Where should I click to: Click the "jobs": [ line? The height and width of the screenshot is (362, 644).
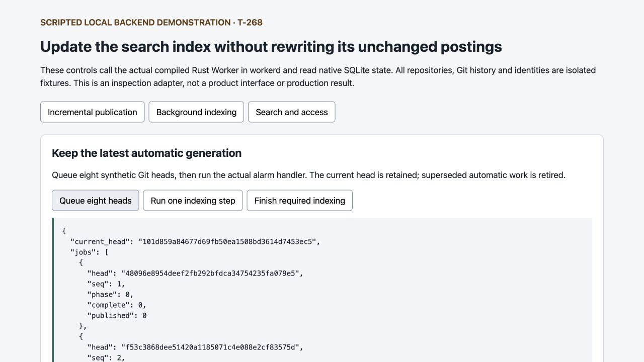click(89, 252)
